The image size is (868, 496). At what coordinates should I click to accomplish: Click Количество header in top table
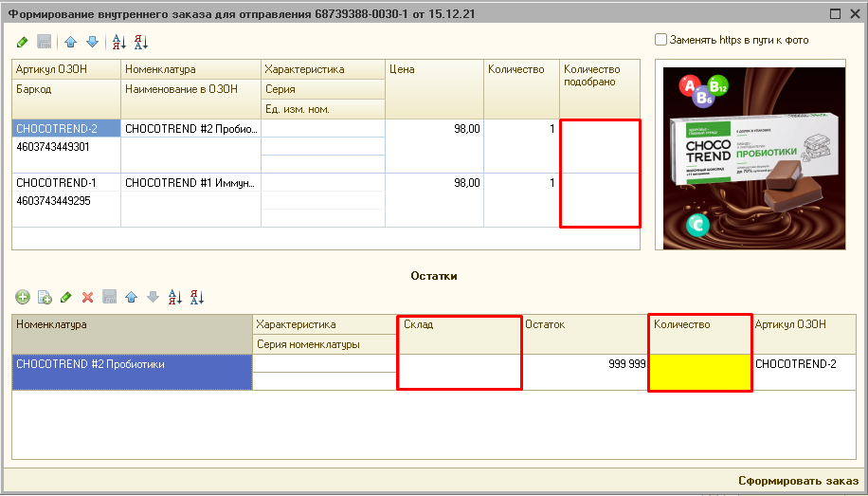(x=521, y=88)
